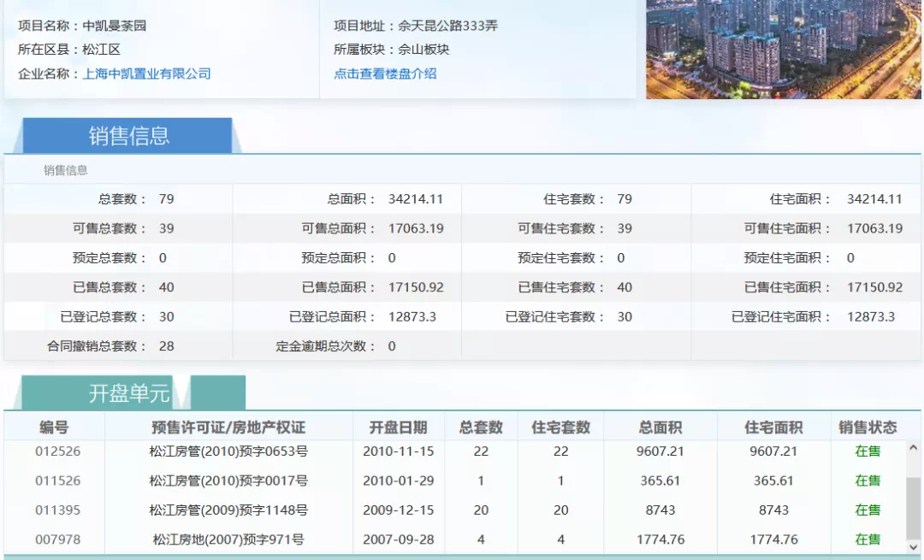This screenshot has height=560, width=924.
Task: Open the 在售 status for unit 011526
Action: (x=868, y=480)
